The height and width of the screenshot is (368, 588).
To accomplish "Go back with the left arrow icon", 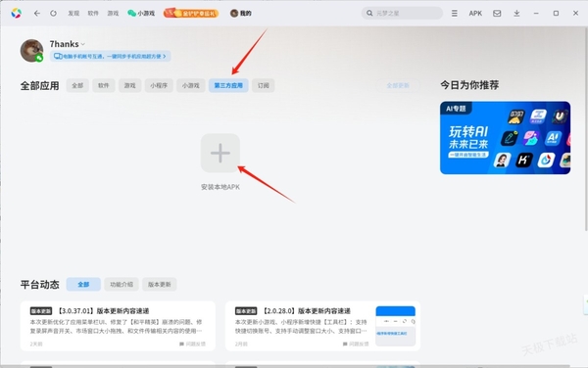I will tap(37, 13).
